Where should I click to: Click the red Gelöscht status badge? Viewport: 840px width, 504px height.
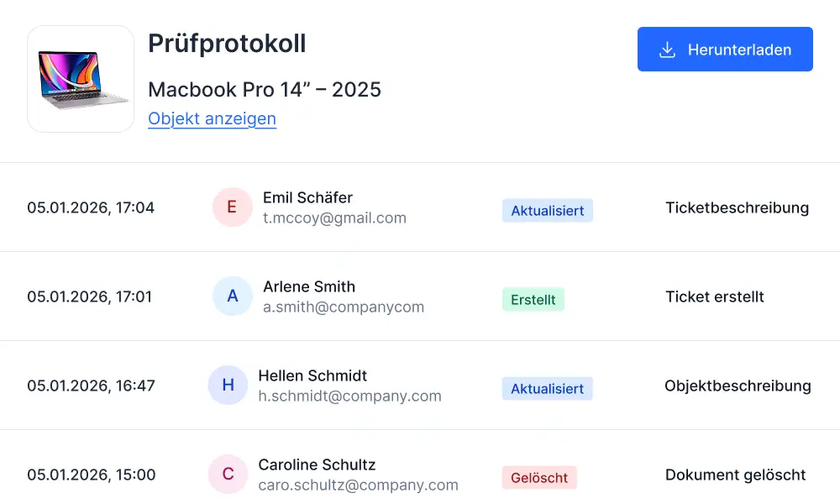pos(539,478)
